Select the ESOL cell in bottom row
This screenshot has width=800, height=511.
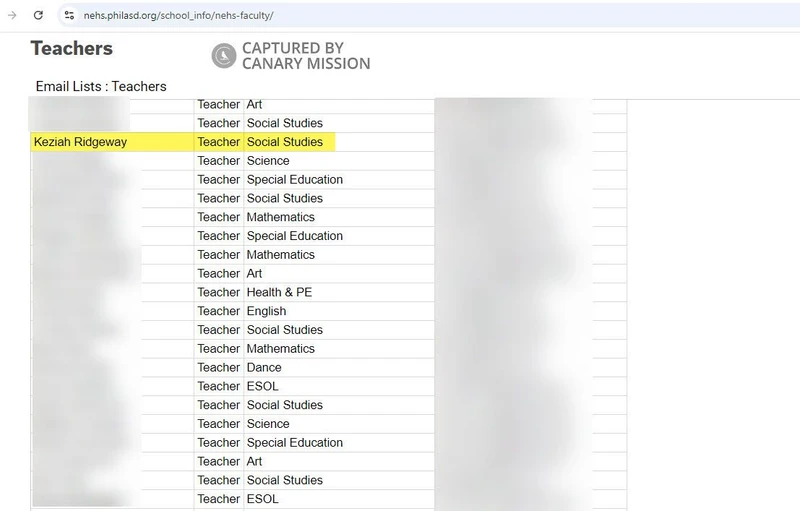click(263, 499)
